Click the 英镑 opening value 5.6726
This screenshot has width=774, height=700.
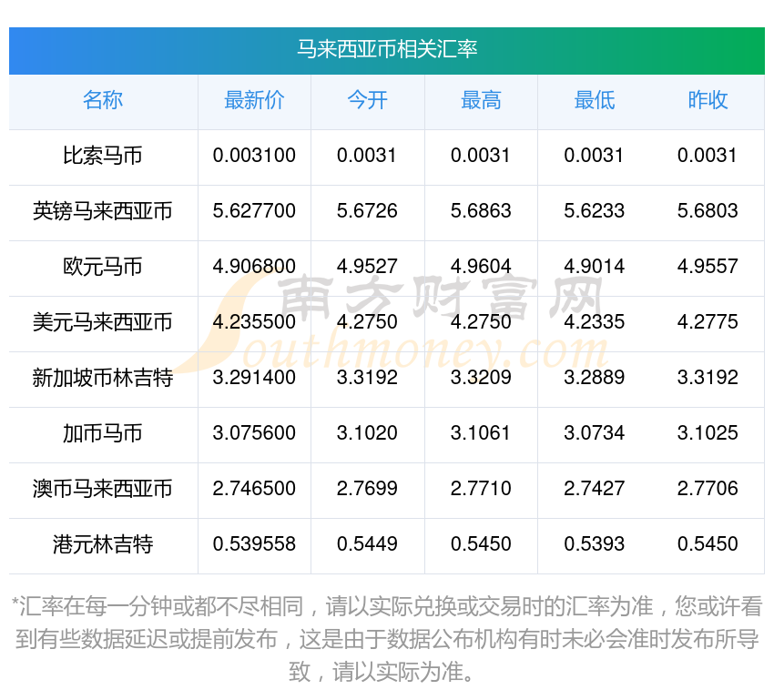coord(367,211)
